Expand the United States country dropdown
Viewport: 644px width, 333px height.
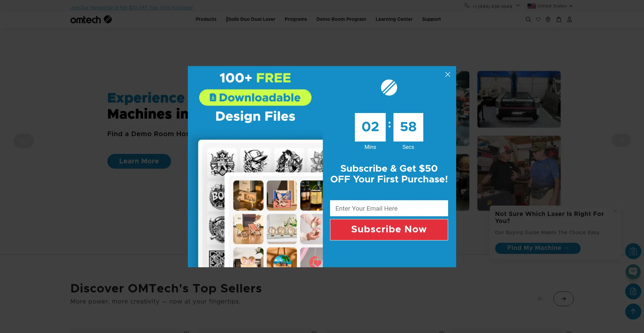(550, 6)
